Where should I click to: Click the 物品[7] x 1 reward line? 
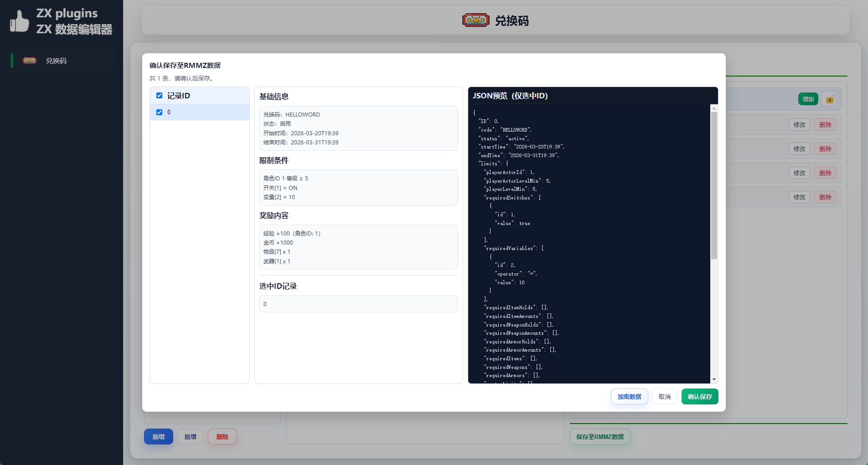tap(277, 252)
